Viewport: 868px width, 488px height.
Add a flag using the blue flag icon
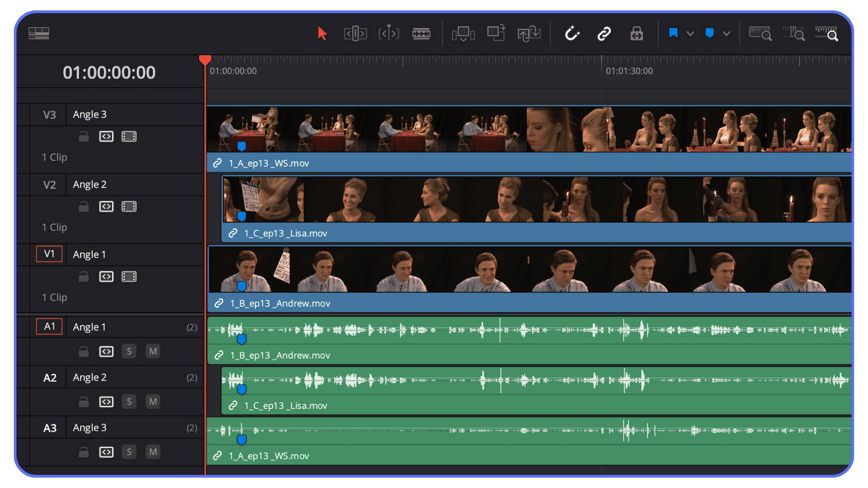pyautogui.click(x=673, y=33)
